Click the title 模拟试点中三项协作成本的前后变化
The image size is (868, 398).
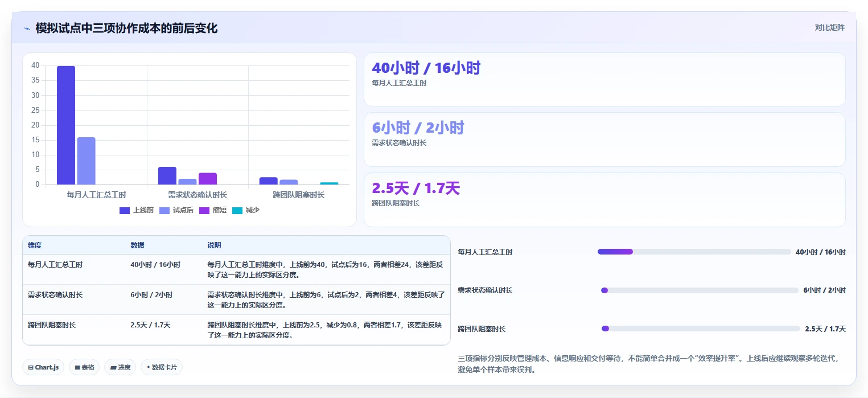click(126, 28)
